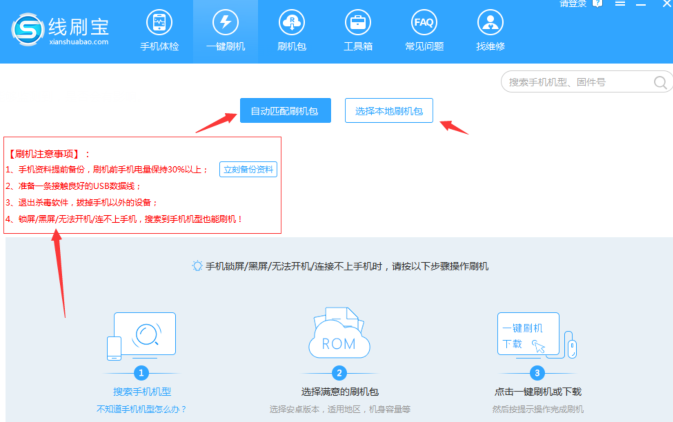Viewport: 673px width, 422px height.
Task: Click the 一键刷机 下载 step illustration
Action: point(535,337)
